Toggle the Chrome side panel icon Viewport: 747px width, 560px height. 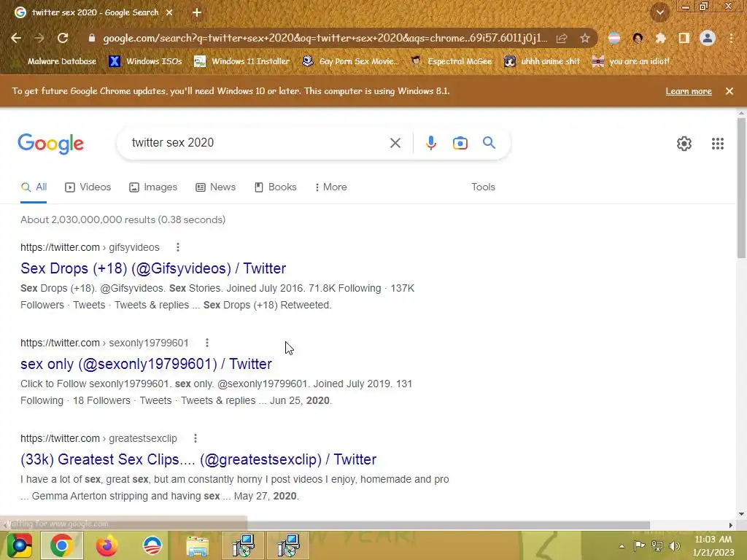pos(684,38)
